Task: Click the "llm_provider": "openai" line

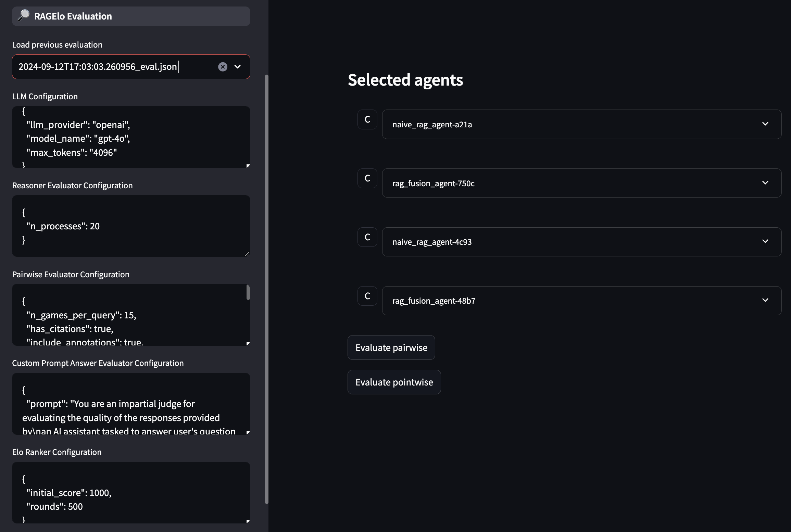Action: [x=78, y=125]
